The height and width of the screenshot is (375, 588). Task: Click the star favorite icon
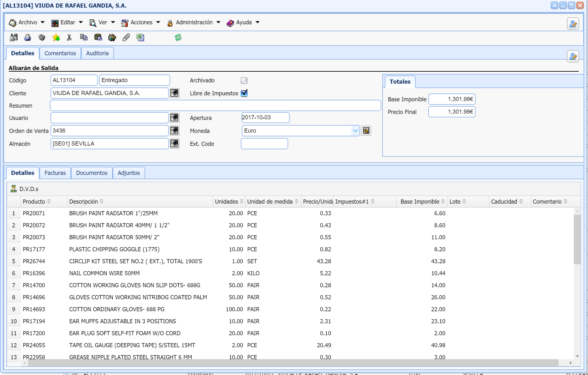pyautogui.click(x=56, y=38)
